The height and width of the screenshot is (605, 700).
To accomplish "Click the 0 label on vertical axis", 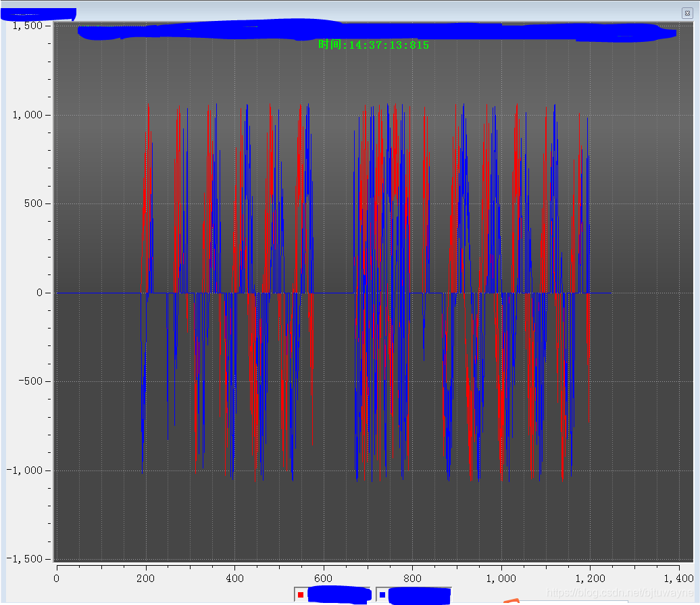I will click(40, 293).
